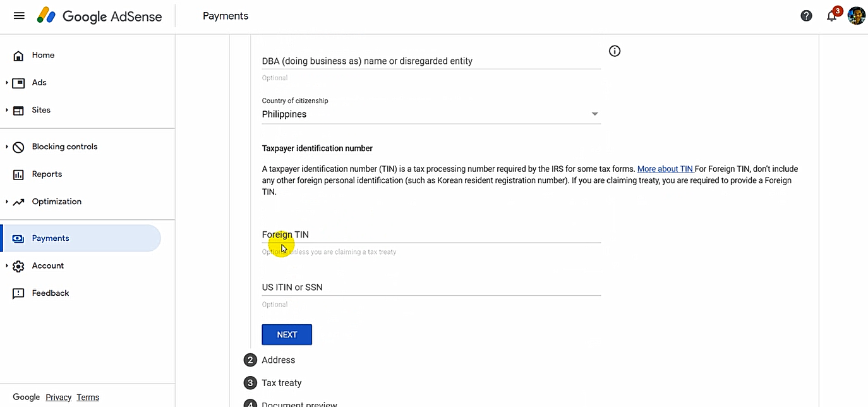Click the Reports chart icon

[18, 174]
